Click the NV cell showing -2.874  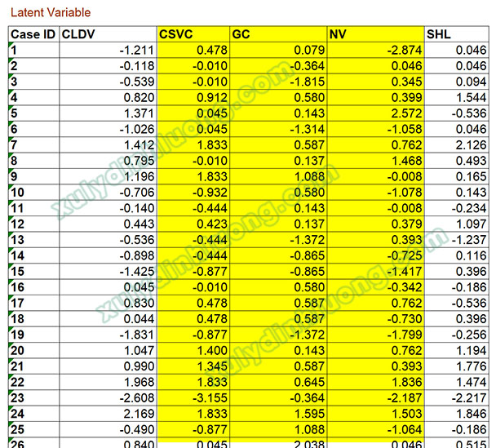tap(374, 50)
